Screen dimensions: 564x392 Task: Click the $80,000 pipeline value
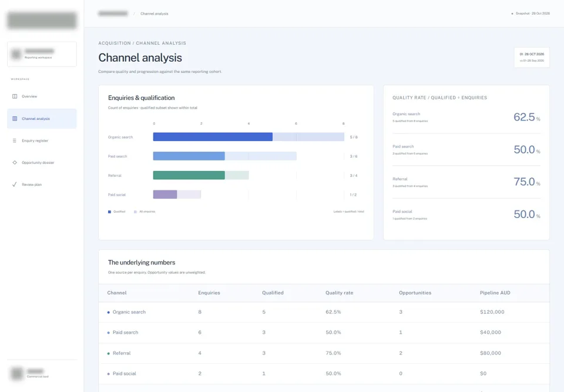tap(490, 353)
